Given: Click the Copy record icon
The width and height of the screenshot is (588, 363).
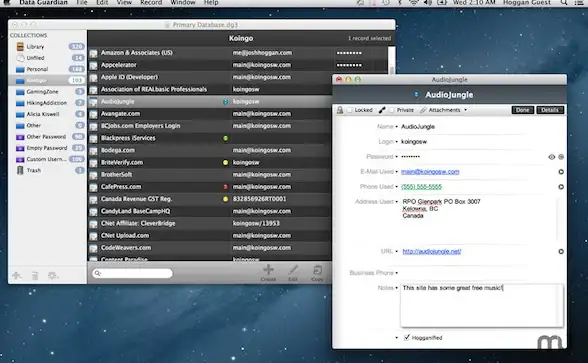Looking at the screenshot, I should point(317,270).
